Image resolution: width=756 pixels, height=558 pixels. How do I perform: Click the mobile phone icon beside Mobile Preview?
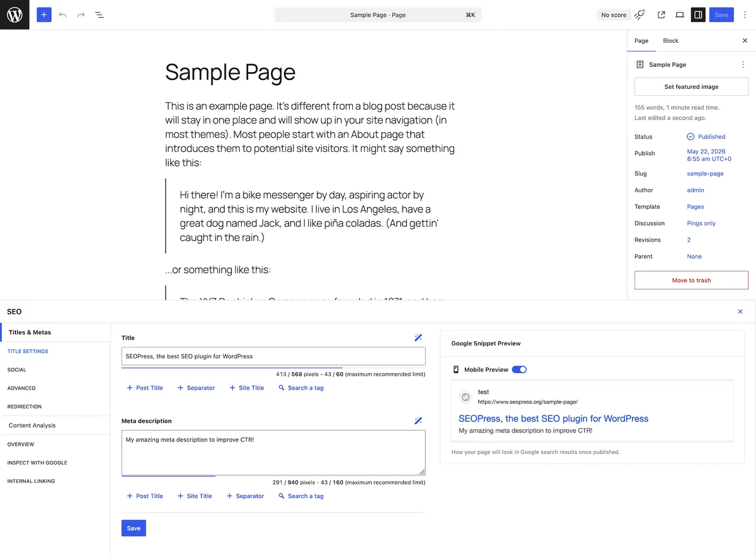pyautogui.click(x=456, y=369)
